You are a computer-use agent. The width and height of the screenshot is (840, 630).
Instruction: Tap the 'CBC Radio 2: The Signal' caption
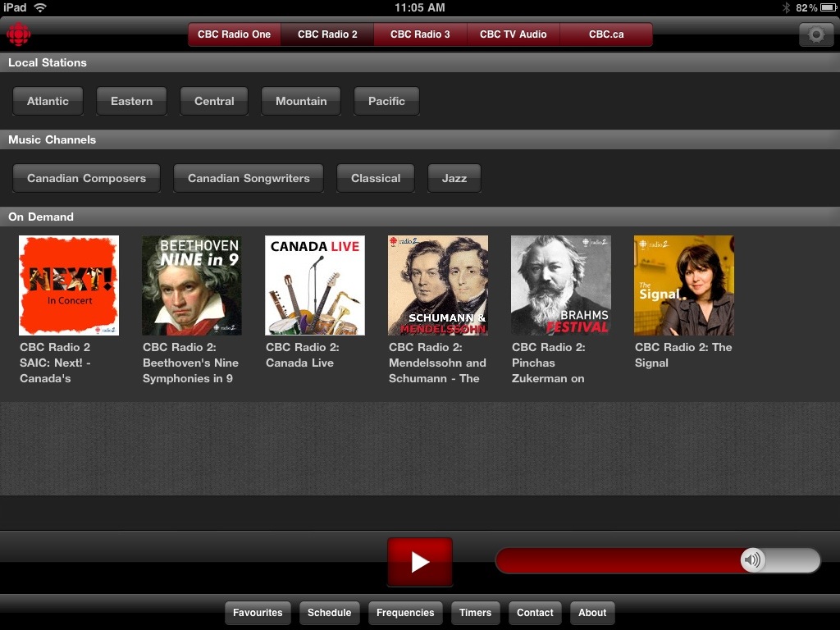pos(683,355)
